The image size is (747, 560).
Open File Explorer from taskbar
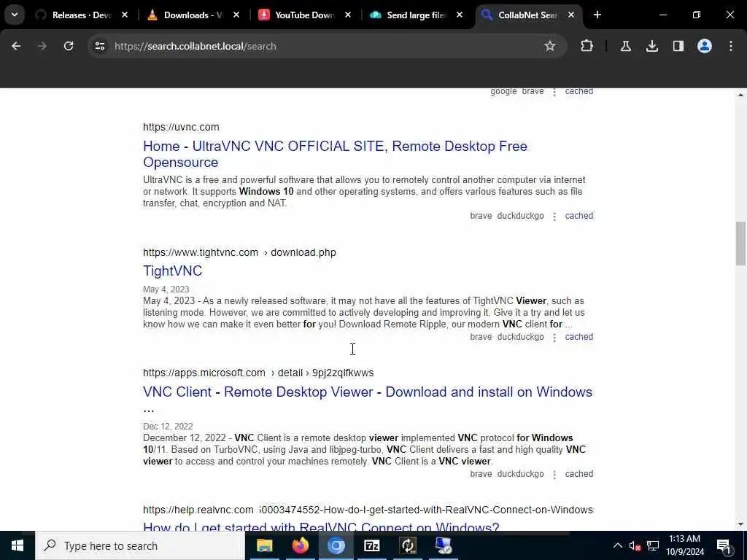click(264, 545)
